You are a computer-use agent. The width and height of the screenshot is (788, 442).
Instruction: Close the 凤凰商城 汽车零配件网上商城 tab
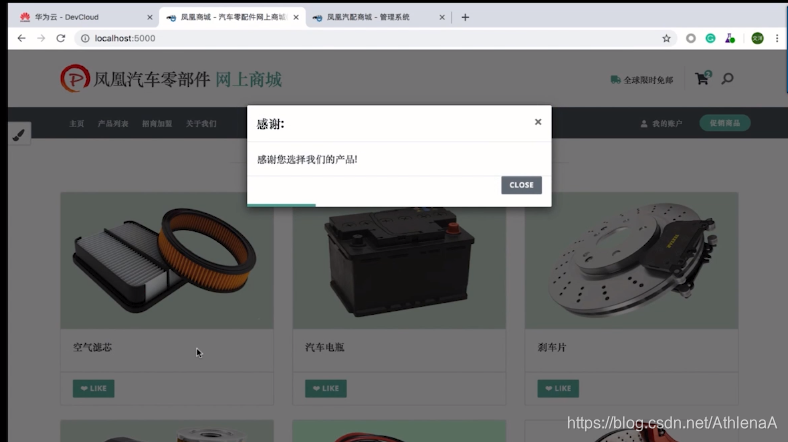pyautogui.click(x=296, y=17)
